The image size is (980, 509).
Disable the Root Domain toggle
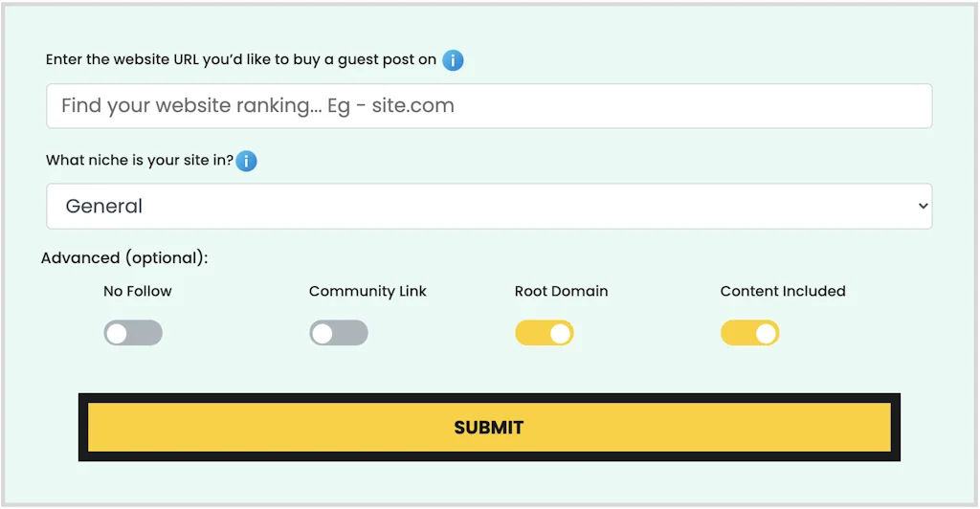545,333
